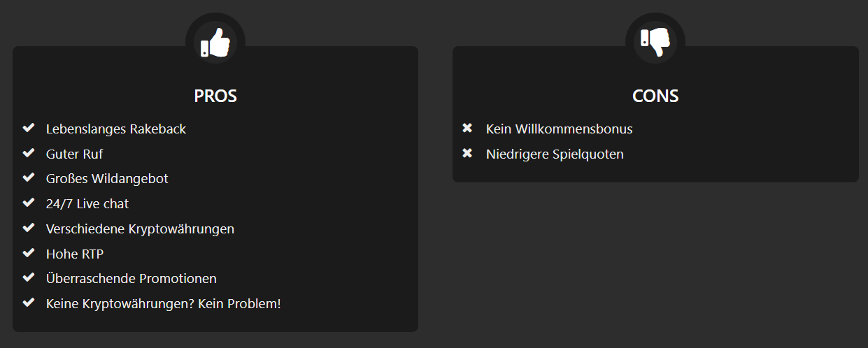Image resolution: width=868 pixels, height=348 pixels.
Task: Click the X mark beside Kein Willkommensbonus
Action: point(468,128)
